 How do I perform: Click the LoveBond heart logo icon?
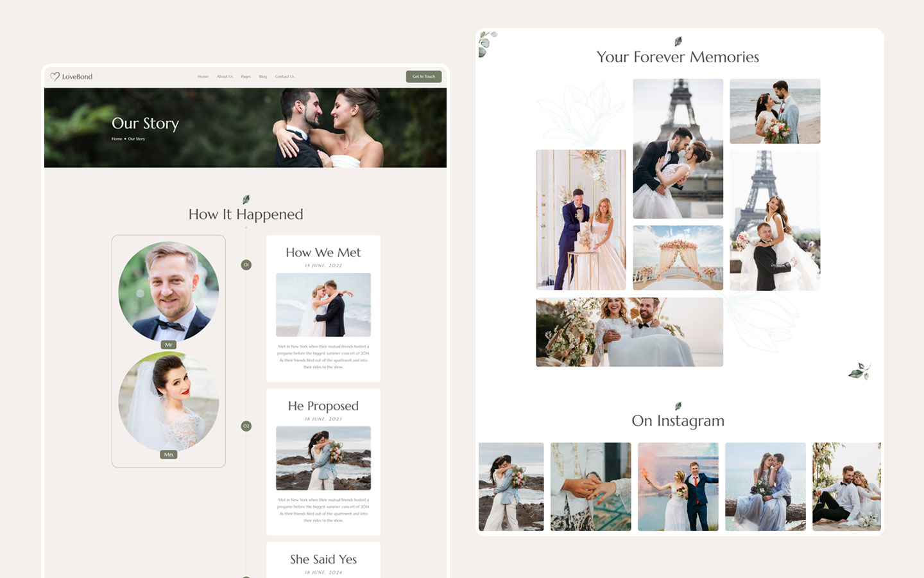(54, 76)
